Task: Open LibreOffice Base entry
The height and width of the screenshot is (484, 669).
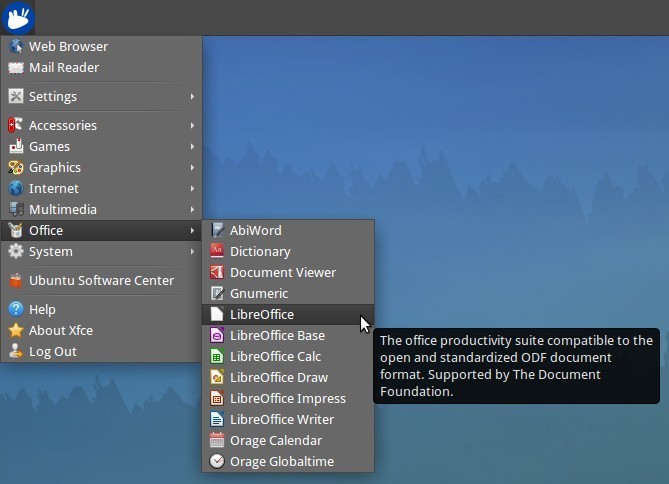Action: 288,335
